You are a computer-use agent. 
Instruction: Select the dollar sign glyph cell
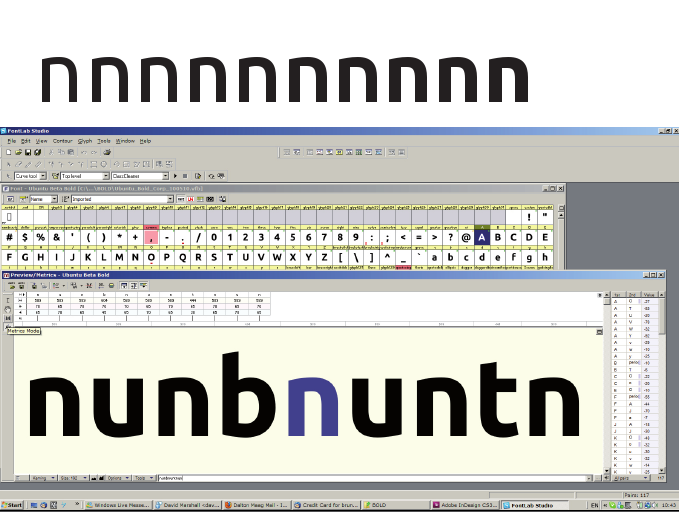coord(25,237)
